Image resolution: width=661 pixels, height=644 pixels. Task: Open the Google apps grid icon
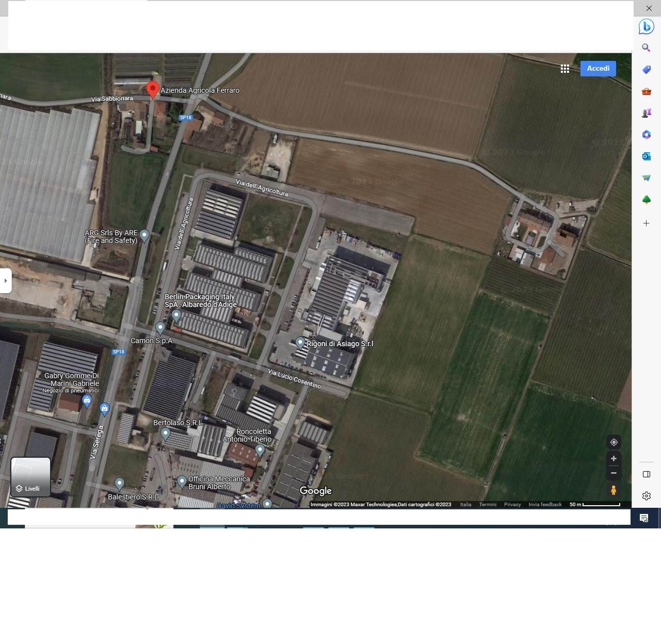point(565,69)
